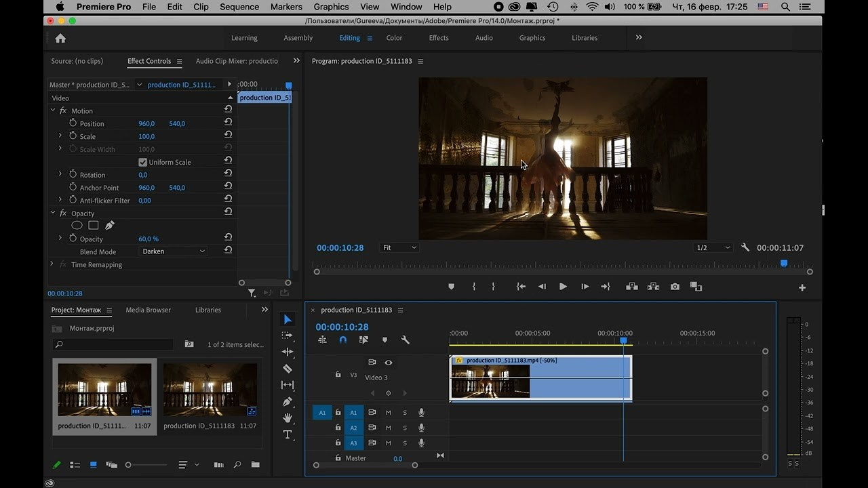Click the Export Frame camera icon
Screen dimensions: 868x488
(x=675, y=287)
